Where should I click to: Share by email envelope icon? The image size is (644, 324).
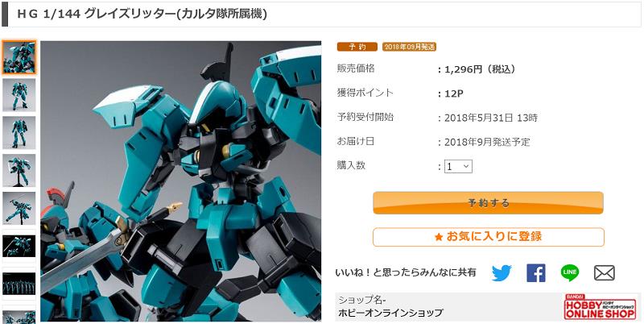pos(605,273)
